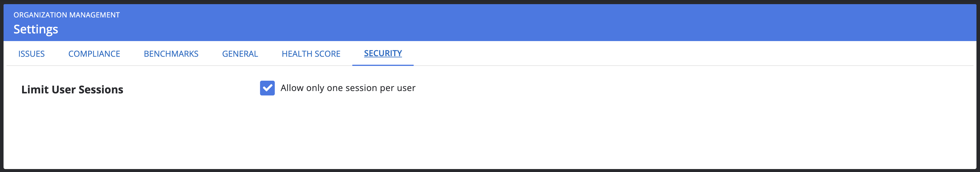
Task: Click the 'Allow only one session per user' label
Action: [x=348, y=88]
